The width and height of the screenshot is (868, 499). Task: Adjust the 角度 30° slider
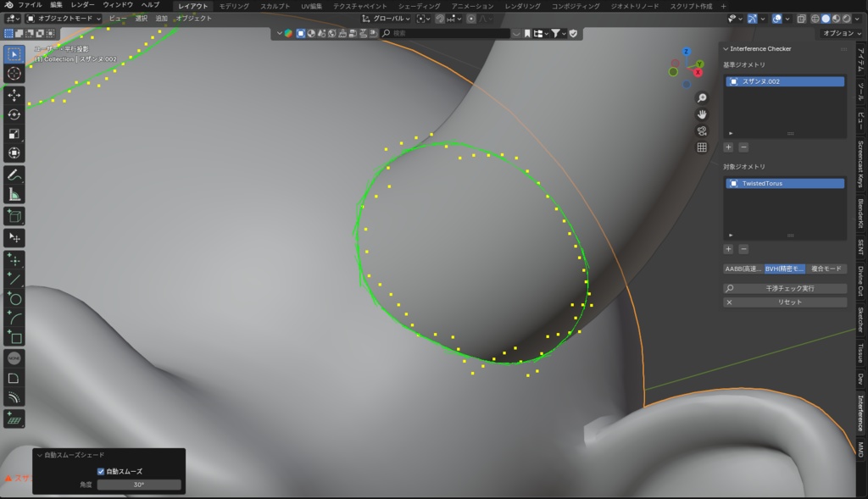(x=138, y=484)
